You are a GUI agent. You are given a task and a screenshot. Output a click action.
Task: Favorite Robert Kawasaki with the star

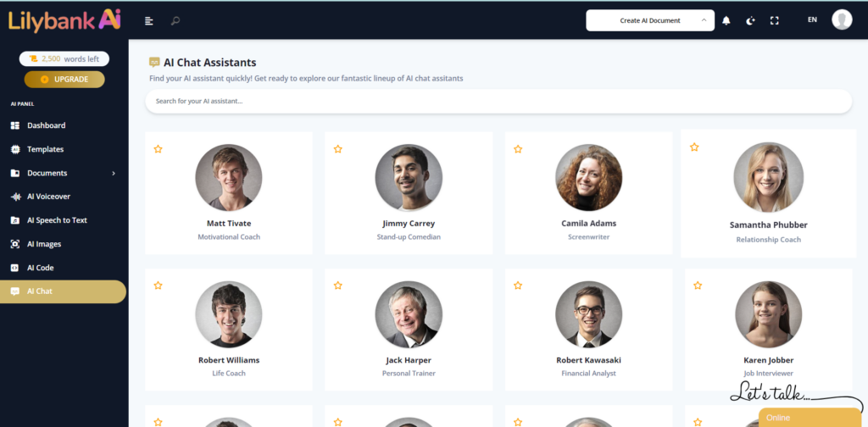pyautogui.click(x=518, y=286)
